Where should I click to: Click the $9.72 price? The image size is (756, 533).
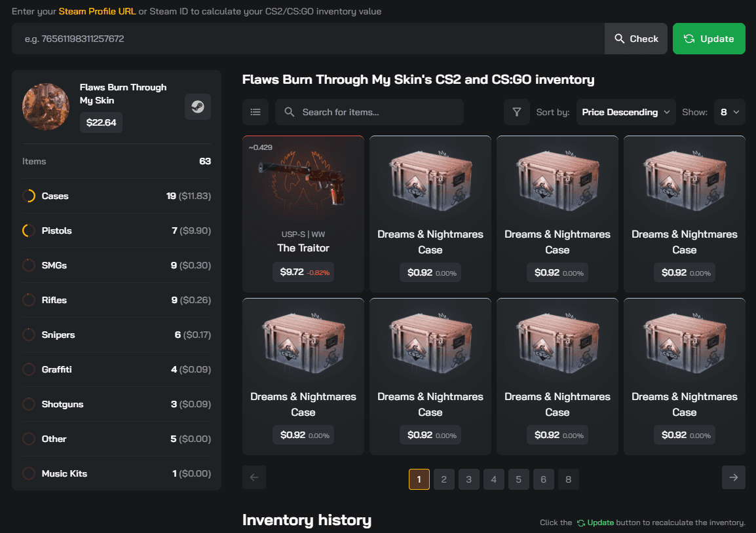[x=292, y=272]
